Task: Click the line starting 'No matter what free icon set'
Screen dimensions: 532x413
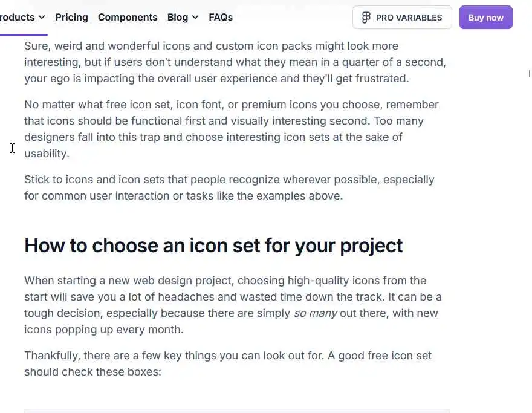Action: click(x=231, y=105)
